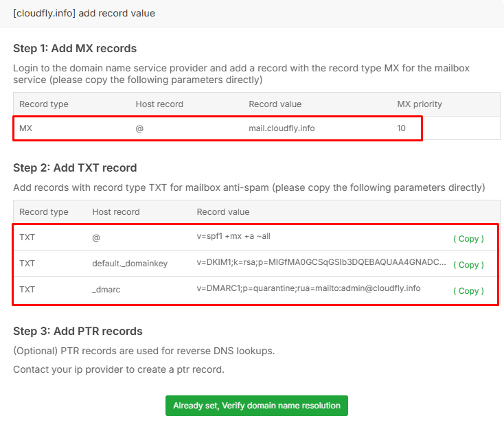Copy the DKIM default._domainkey record value
Image resolution: width=504 pixels, height=429 pixels.
pyautogui.click(x=468, y=265)
